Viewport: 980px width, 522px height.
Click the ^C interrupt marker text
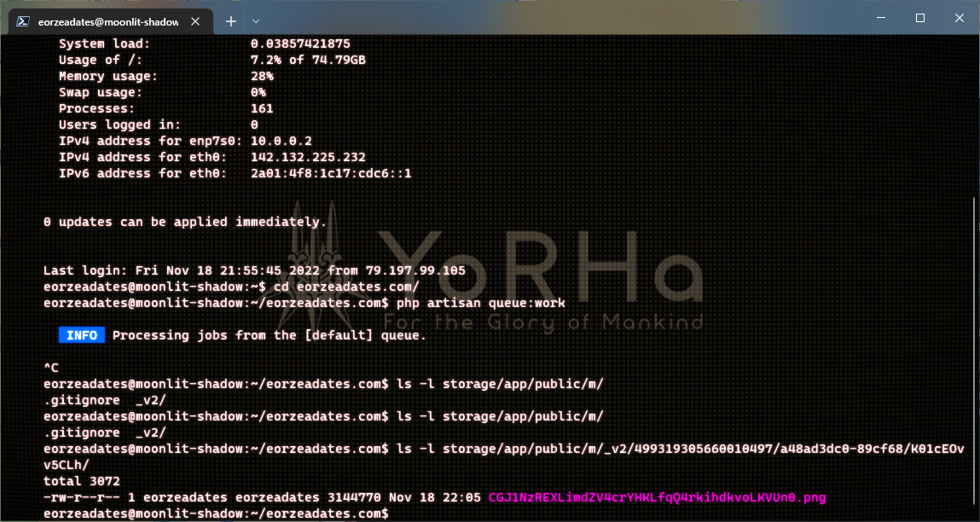coord(49,367)
